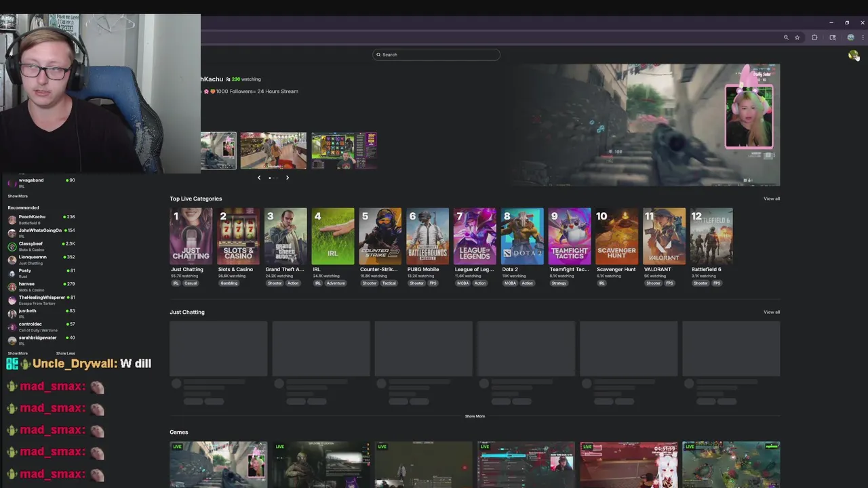
Task: Click the Adventure tag under IRL category
Action: tap(335, 283)
